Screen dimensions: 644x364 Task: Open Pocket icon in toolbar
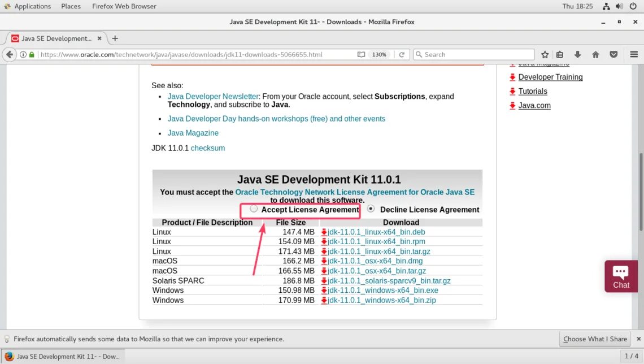click(613, 54)
